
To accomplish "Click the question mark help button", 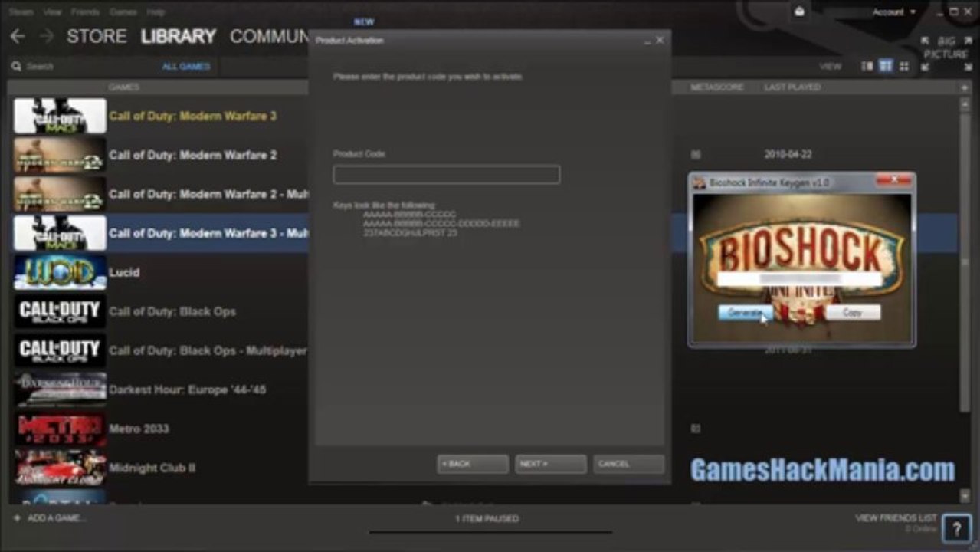I will point(956,528).
